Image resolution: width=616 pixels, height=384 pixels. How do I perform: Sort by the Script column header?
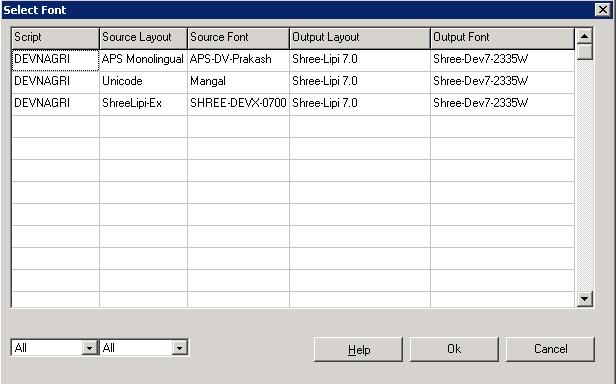[x=55, y=38]
